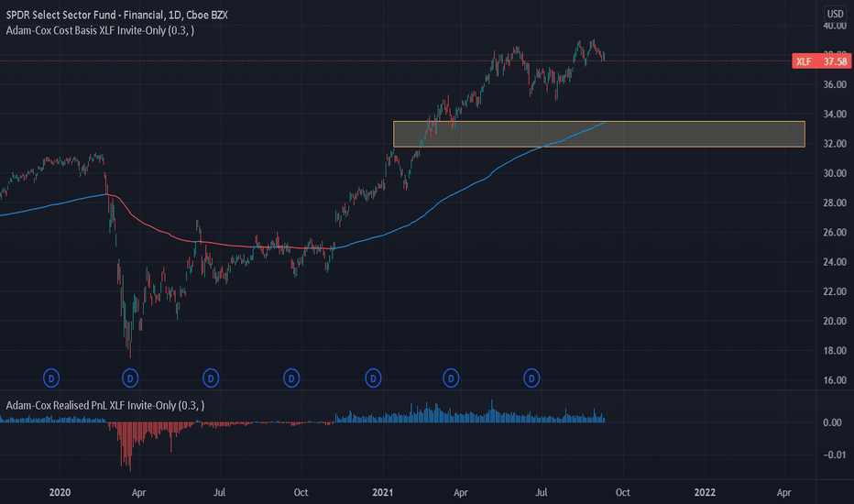Click the 36.00 price axis label

[835, 84]
